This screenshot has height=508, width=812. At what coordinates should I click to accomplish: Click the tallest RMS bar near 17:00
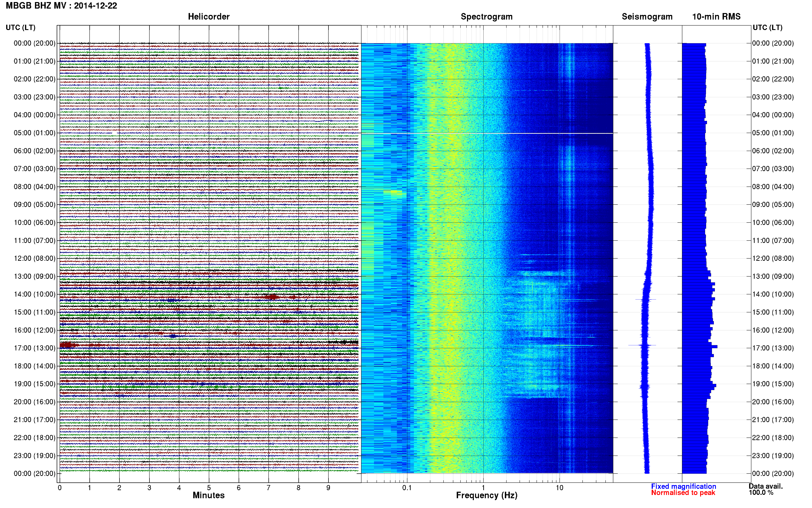pos(700,346)
